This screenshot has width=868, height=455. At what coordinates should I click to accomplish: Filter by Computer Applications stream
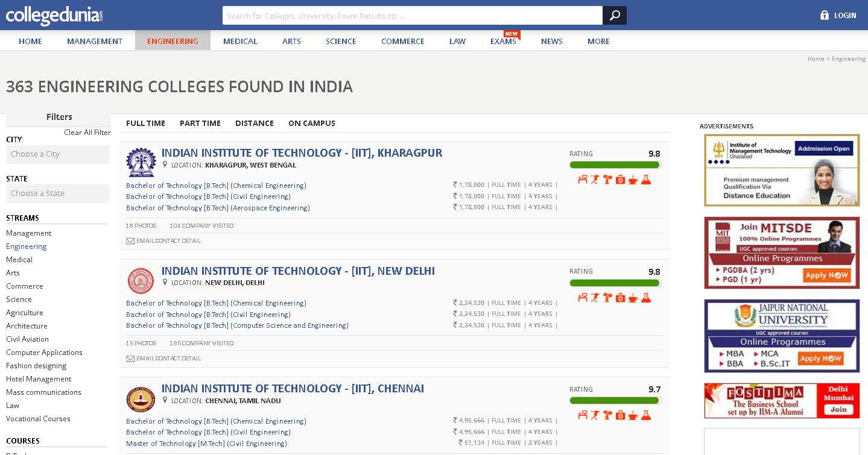point(44,353)
